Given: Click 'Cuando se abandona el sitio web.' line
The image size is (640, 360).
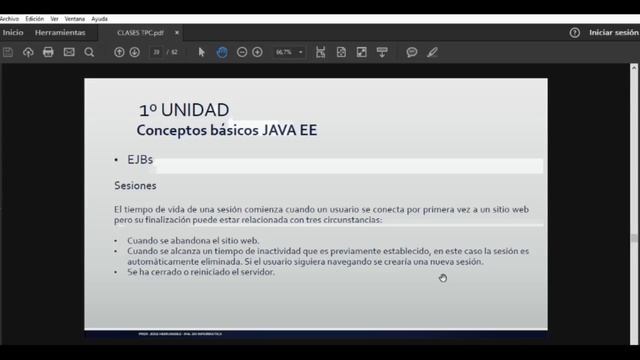Looking at the screenshot, I should 193,241.
